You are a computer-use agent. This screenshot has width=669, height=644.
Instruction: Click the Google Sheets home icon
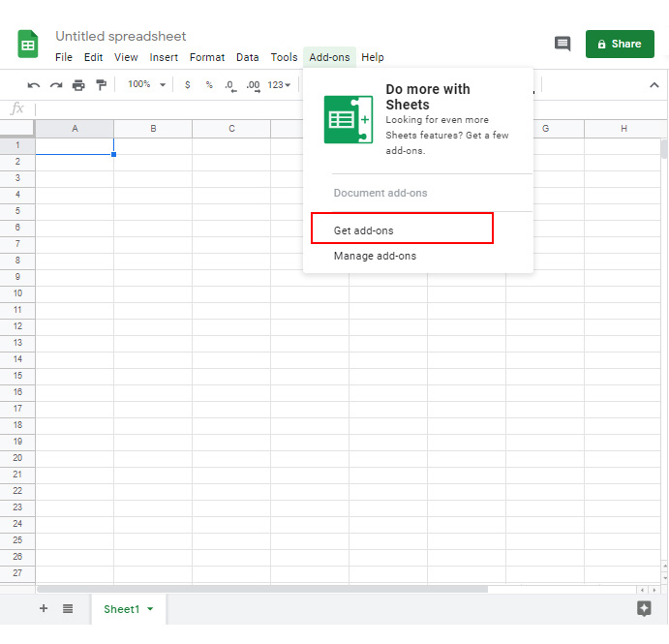(28, 44)
